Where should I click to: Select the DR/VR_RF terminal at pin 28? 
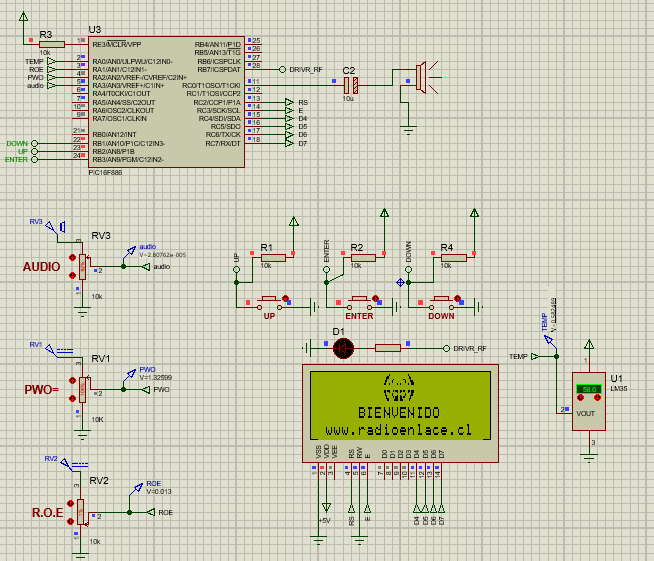[282, 69]
